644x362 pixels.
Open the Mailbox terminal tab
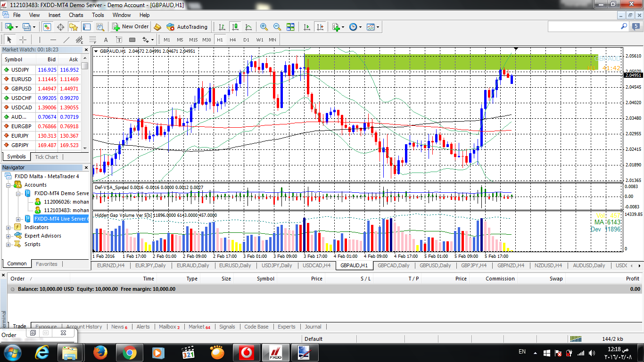coord(169,327)
